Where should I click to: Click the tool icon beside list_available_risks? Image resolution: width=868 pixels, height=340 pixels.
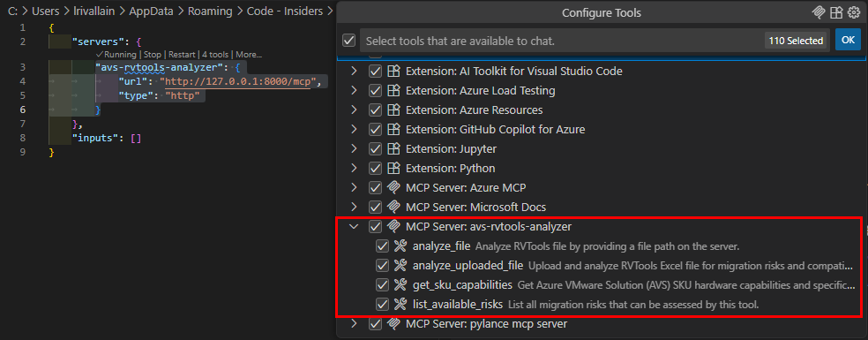[x=400, y=304]
